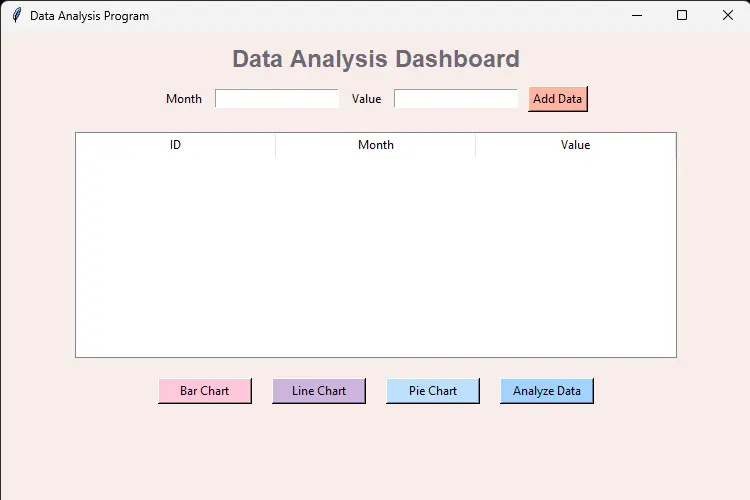Click the divider between ID and Month headers
The height and width of the screenshot is (500, 750).
tap(275, 145)
